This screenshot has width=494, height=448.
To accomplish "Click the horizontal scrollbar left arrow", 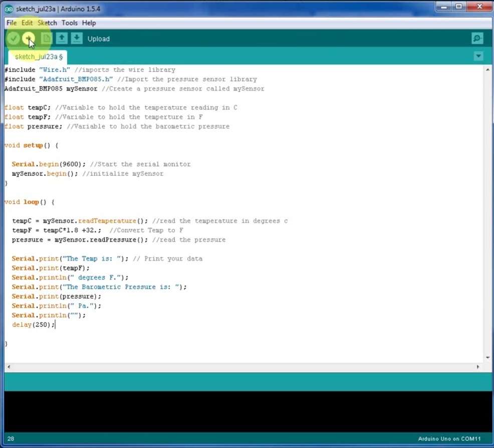I will coord(9,367).
